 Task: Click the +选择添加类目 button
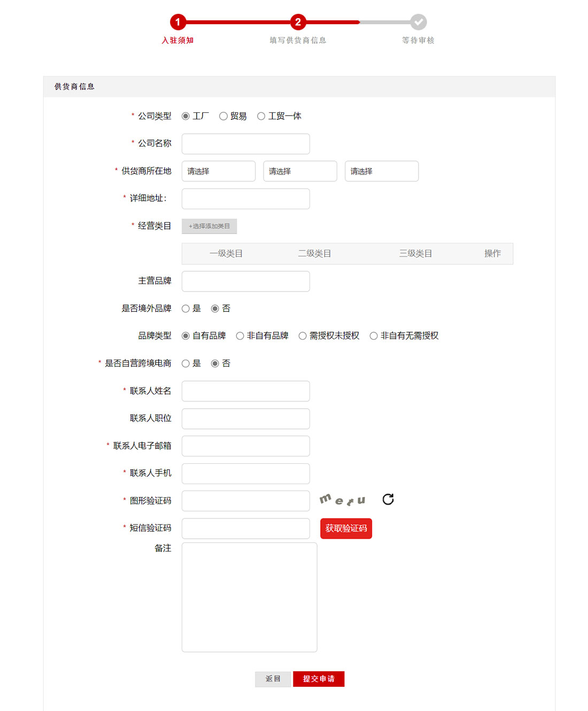click(x=209, y=226)
